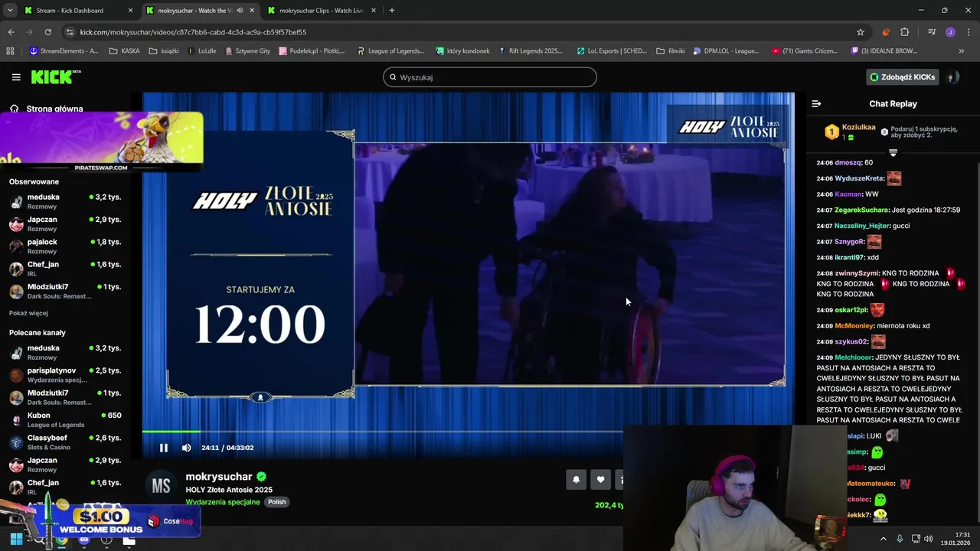Mute the tab using its speaker icon
This screenshot has height=551, width=980.
coord(240,11)
